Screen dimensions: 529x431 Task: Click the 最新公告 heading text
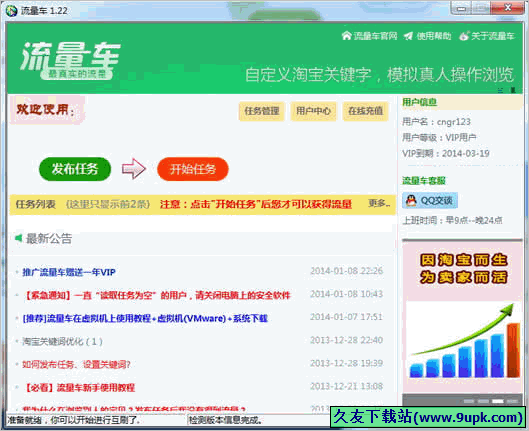pos(49,238)
